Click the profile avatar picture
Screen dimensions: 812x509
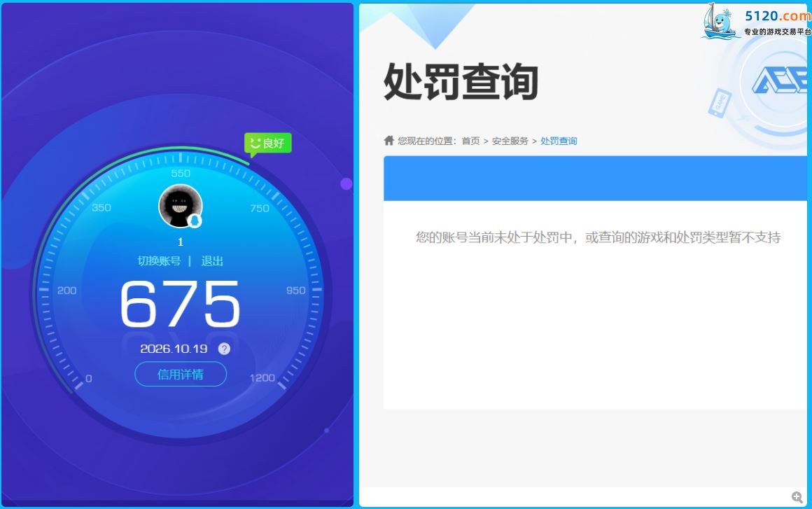tap(180, 206)
